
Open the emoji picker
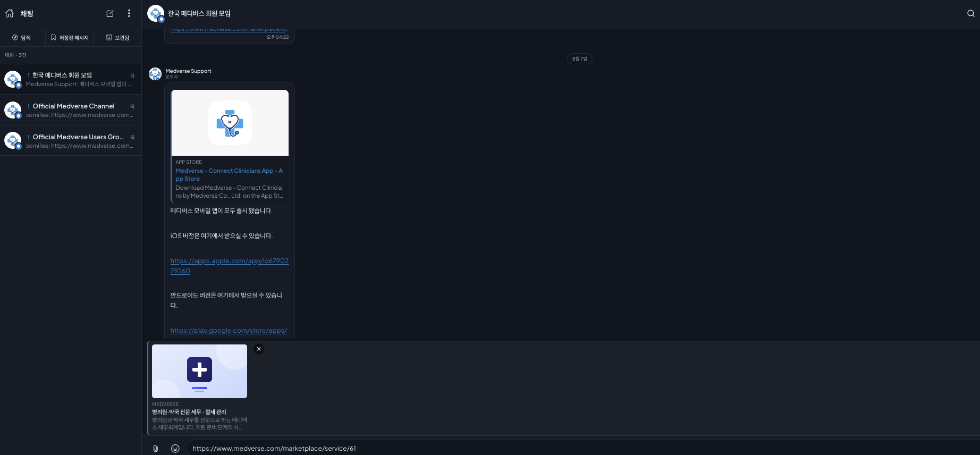(x=175, y=449)
